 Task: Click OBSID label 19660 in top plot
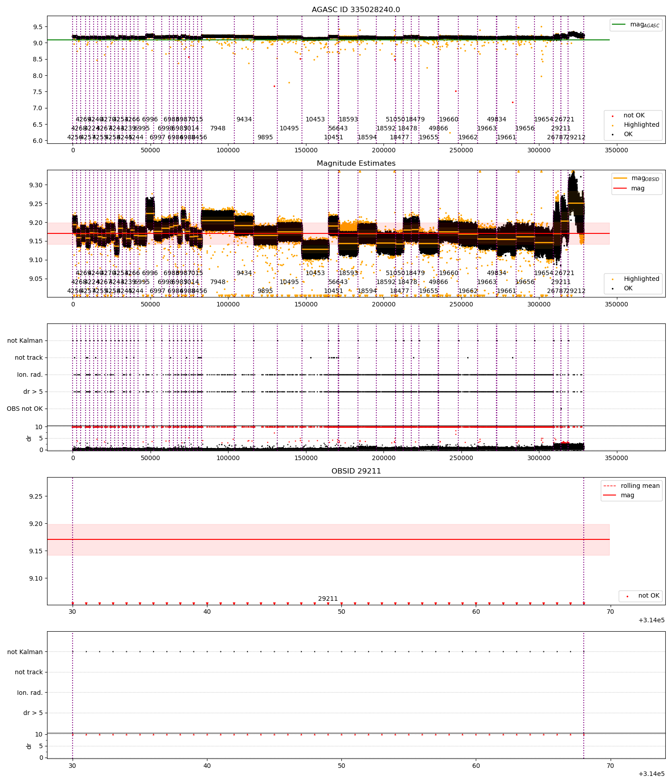point(449,120)
